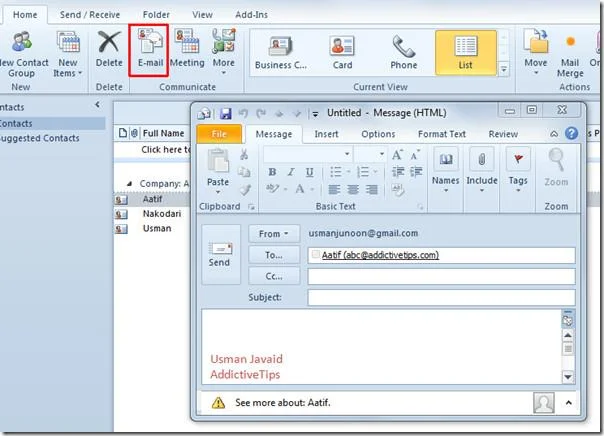The width and height of the screenshot is (604, 436).
Task: Click Align Left icon
Action: click(334, 189)
